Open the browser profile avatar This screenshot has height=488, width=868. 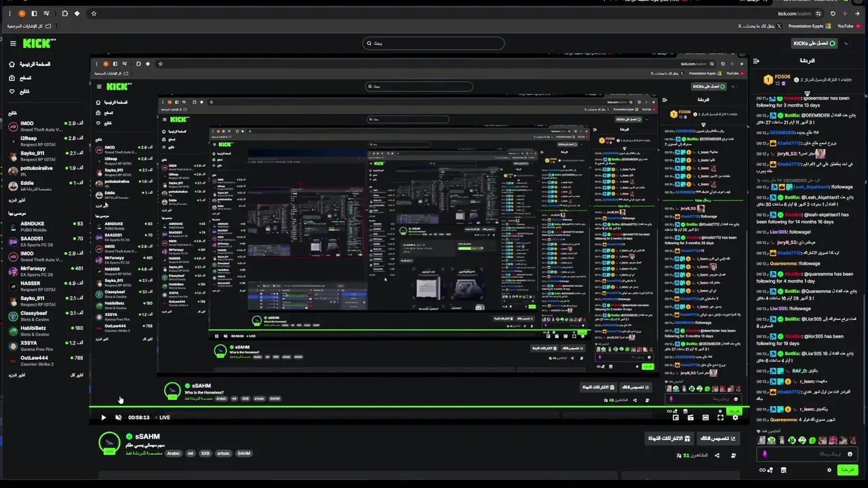[22, 14]
